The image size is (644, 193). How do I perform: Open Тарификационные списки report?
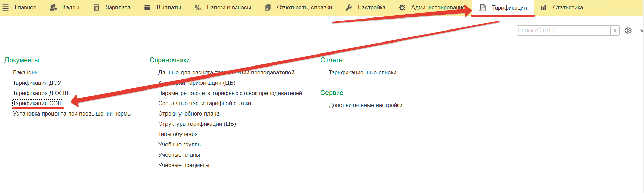(362, 72)
